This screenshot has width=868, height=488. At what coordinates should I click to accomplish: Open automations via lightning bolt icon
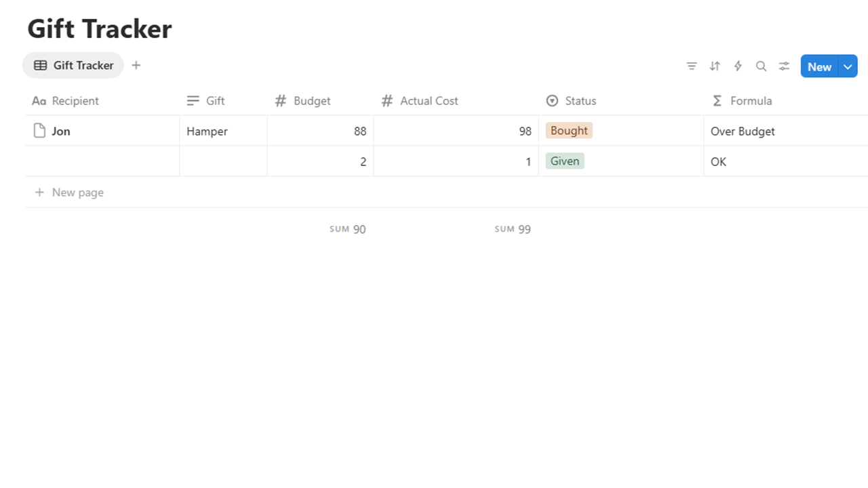738,66
